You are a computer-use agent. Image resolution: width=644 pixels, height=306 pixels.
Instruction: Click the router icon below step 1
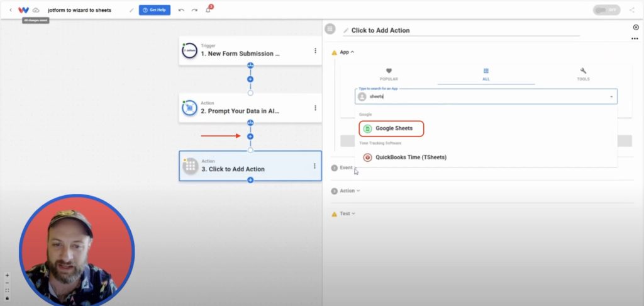(250, 65)
